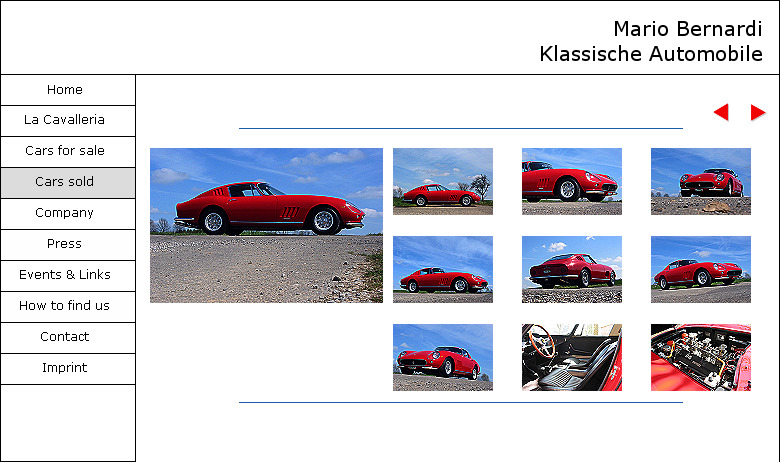Screen dimensions: 780x462
Task: Click the large red Ferrari side-view photo
Action: (267, 225)
